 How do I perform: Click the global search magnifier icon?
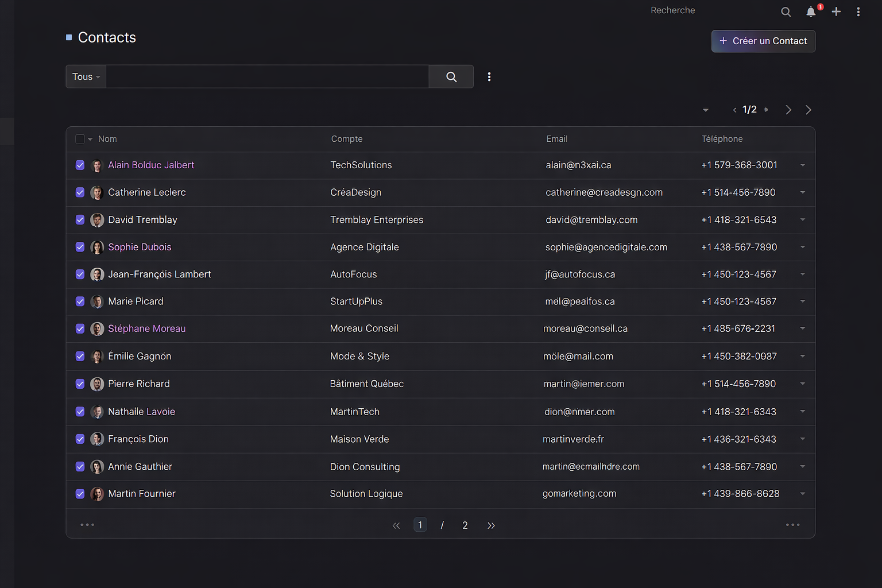(x=786, y=12)
